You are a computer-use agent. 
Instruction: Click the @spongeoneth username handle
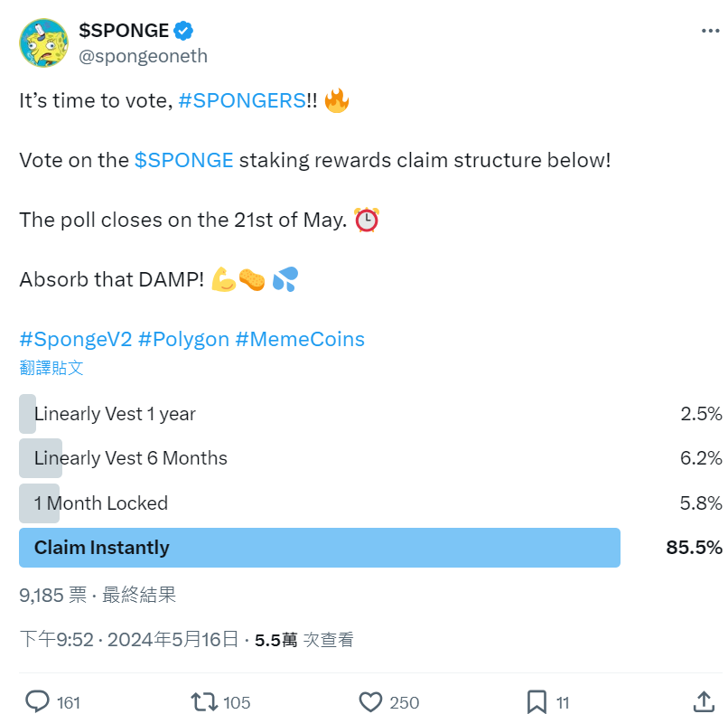tap(144, 56)
